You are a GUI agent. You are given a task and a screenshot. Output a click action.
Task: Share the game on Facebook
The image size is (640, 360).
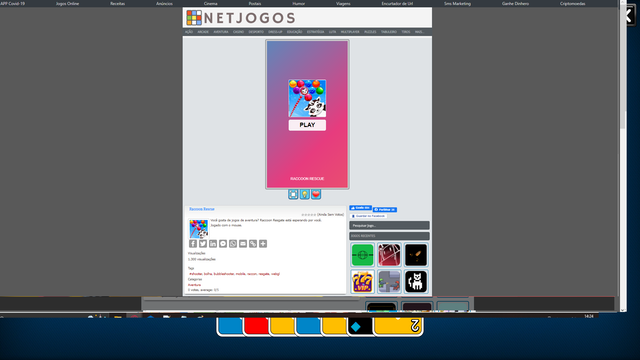(193, 244)
